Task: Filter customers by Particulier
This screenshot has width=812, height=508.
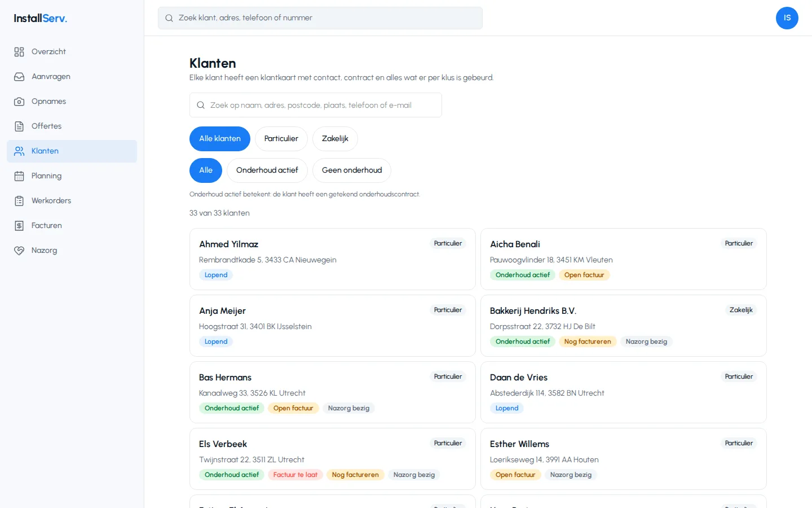Action: 281,139
